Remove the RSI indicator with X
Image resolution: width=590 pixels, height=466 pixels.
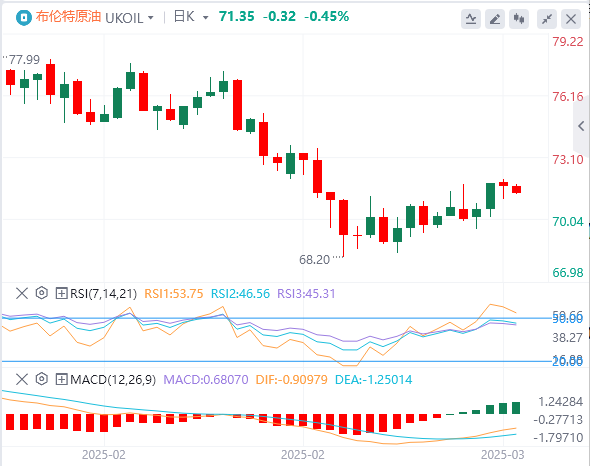(x=22, y=293)
